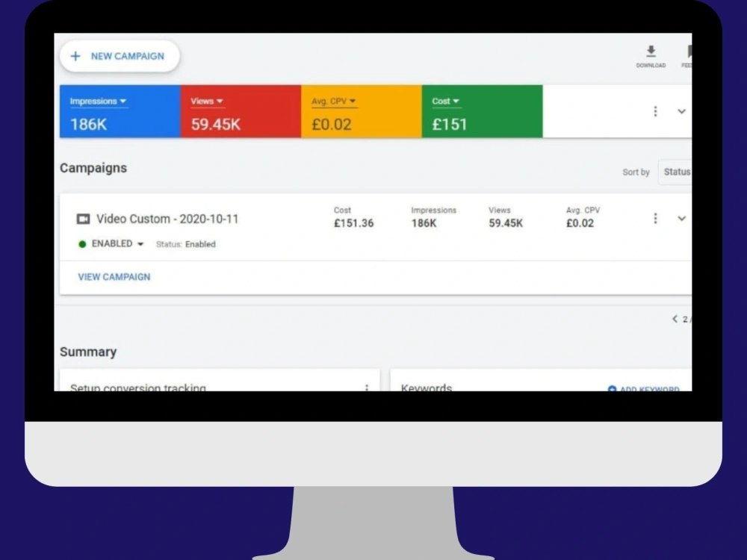
Task: Expand the metrics scorecard chevron
Action: [x=682, y=111]
